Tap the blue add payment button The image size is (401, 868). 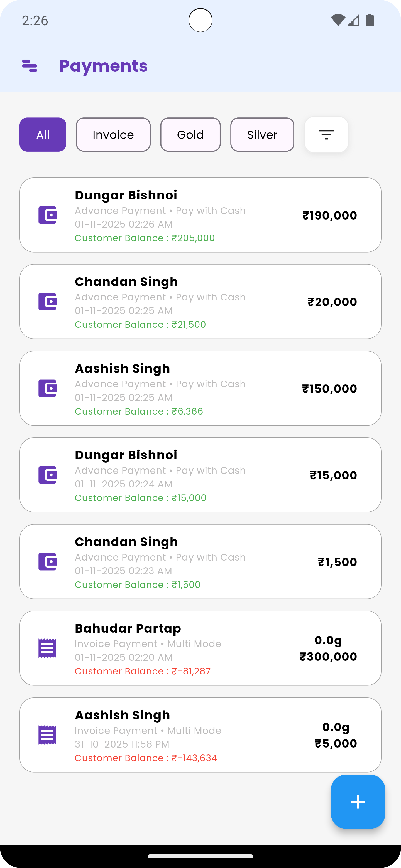click(358, 802)
